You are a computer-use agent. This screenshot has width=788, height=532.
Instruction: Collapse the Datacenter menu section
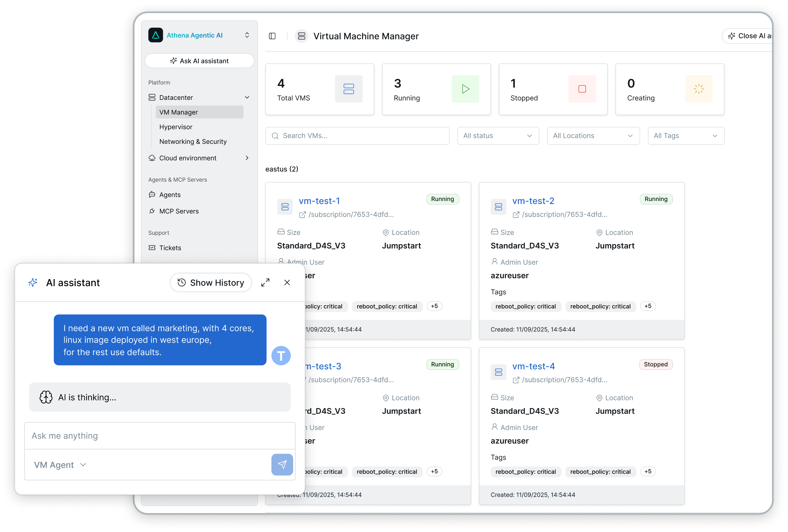[x=247, y=97]
